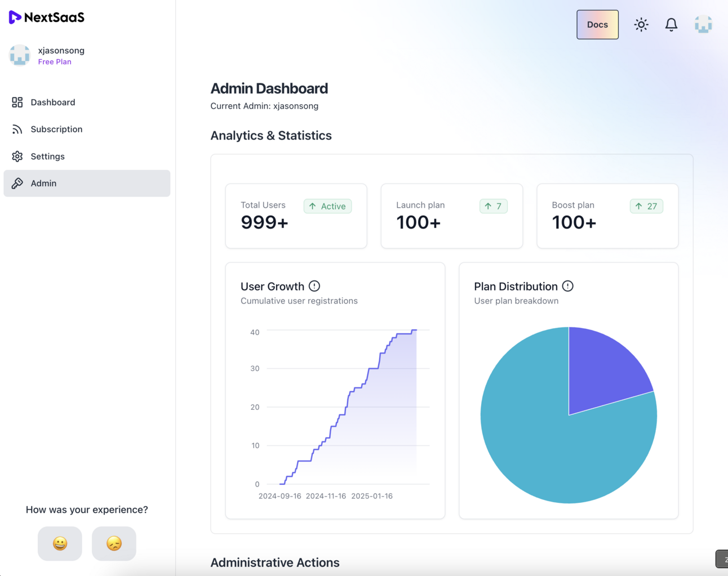Click the Admin key icon
The width and height of the screenshot is (728, 576).
16,183
